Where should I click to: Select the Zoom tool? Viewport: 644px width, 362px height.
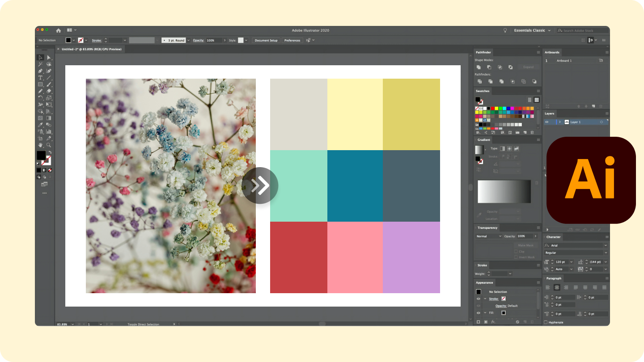[x=49, y=145]
